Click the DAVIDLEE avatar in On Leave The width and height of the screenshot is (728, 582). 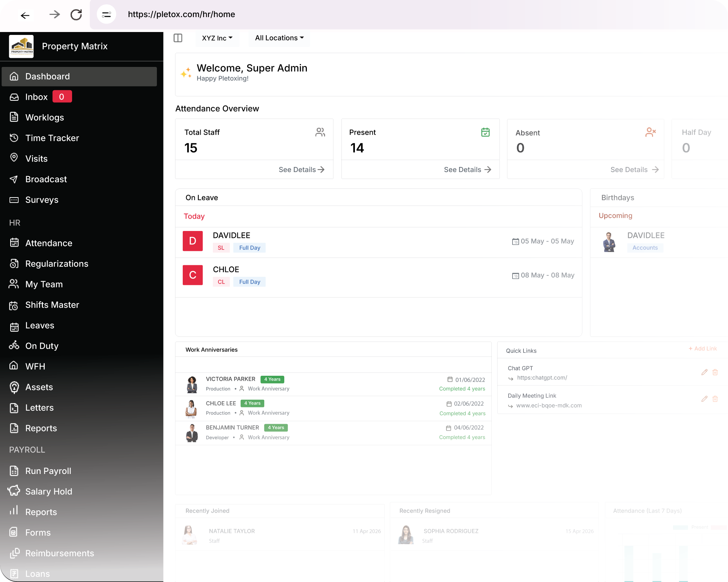193,241
